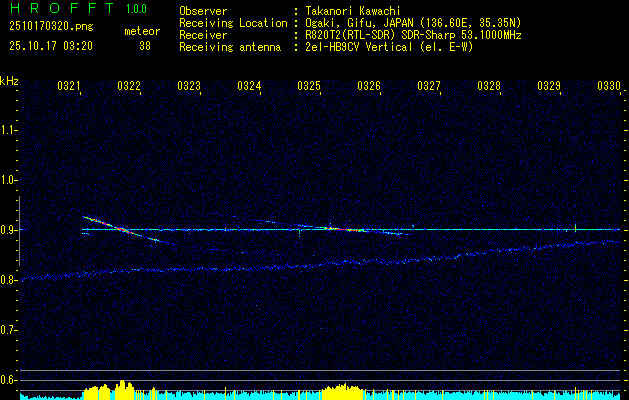The height and width of the screenshot is (400, 629).
Task: Click the gray vertical range bar beside 0.9
Action: pos(19,231)
